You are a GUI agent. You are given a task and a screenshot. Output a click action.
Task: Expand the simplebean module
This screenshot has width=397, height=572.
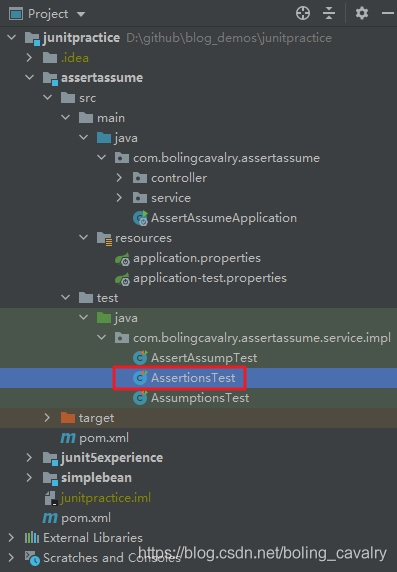click(x=29, y=478)
